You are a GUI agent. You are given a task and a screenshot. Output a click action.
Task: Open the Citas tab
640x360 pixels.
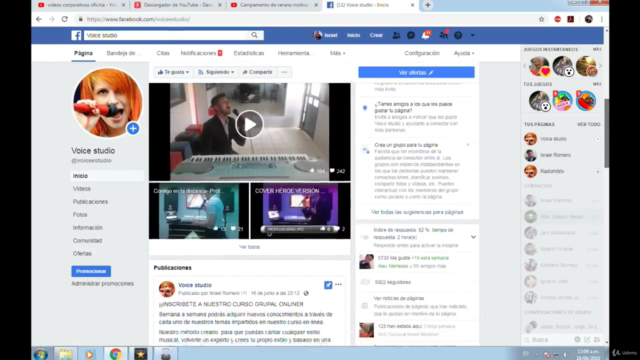pyautogui.click(x=163, y=53)
